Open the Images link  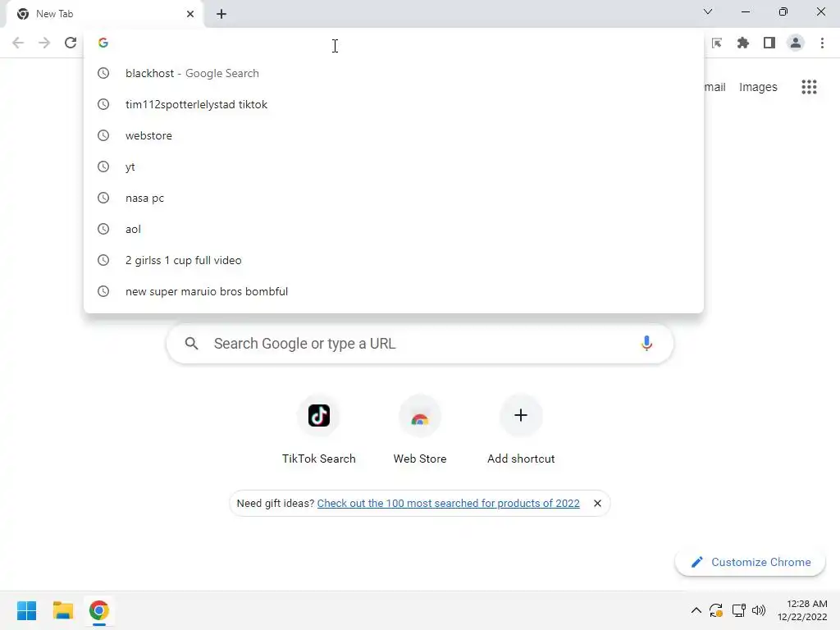758,87
